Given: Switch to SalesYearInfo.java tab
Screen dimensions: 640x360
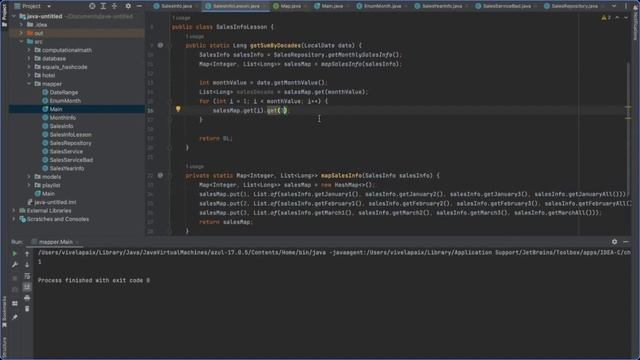Looking at the screenshot, I should [442, 6].
